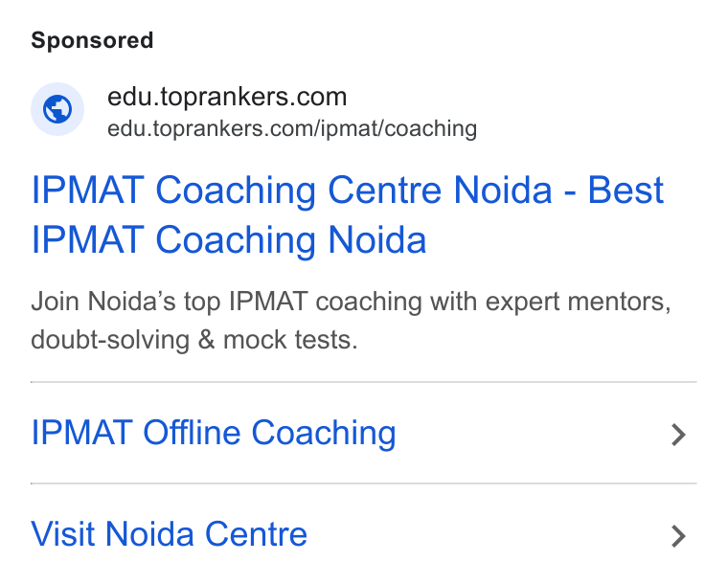Click the word Centre in the Visit Noida sitelink
Image resolution: width=728 pixels, height=584 pixels.
point(257,534)
